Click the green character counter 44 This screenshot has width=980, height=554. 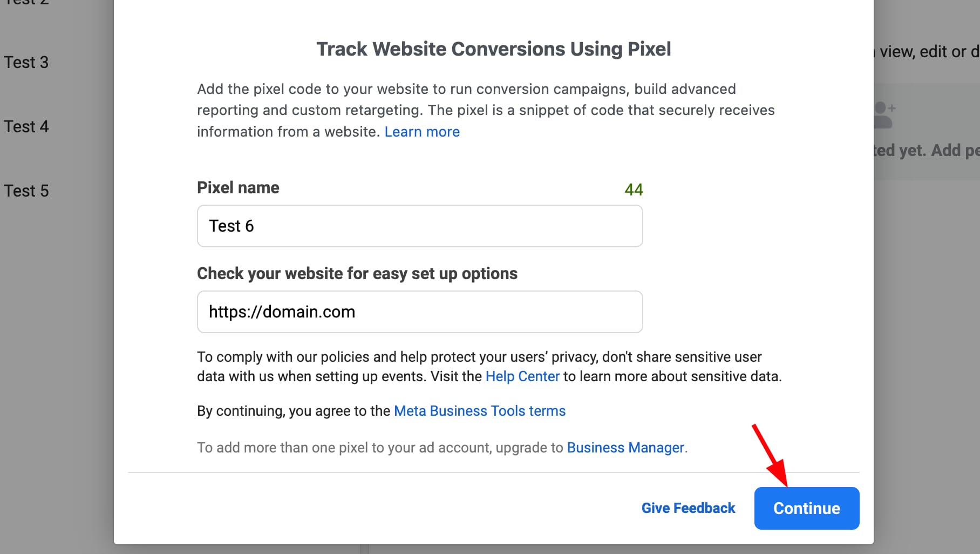coord(634,190)
